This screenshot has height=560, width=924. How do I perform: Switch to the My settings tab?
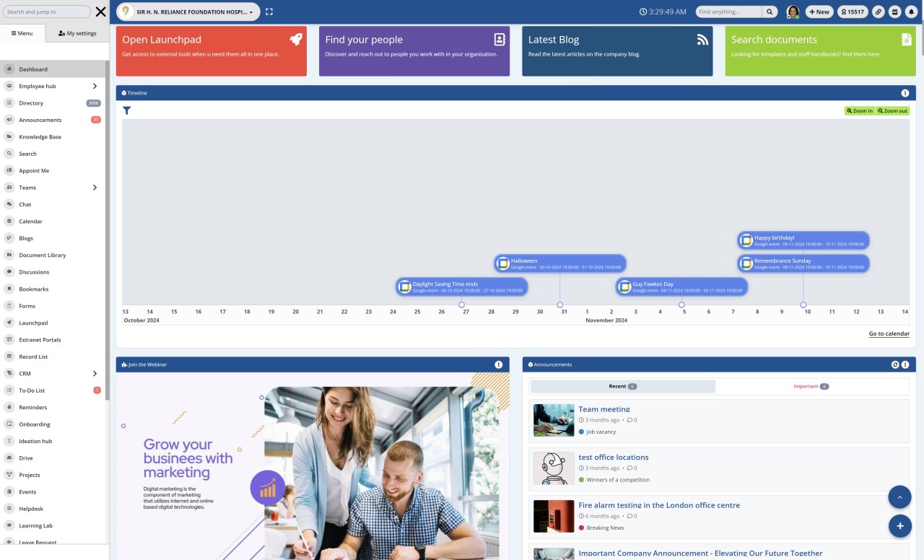tap(77, 32)
